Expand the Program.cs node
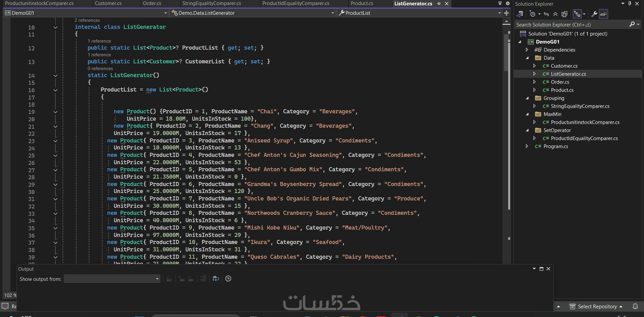This screenshot has height=317, width=644. point(527,146)
